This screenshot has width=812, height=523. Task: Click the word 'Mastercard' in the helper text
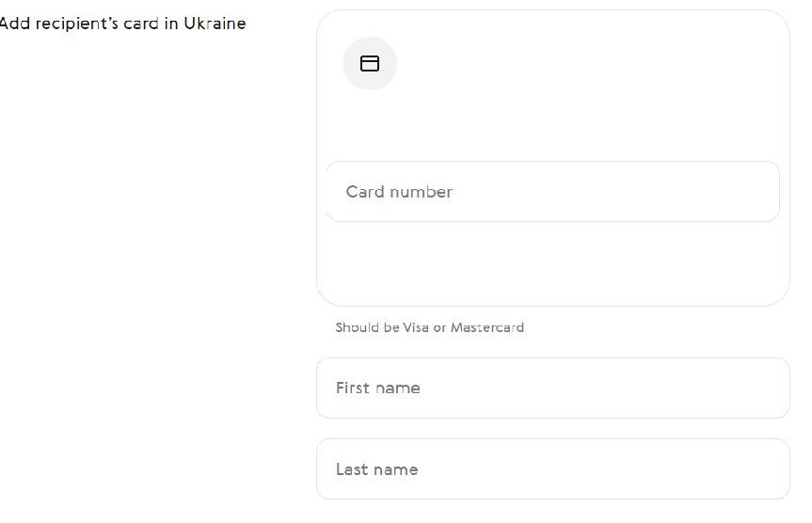pyautogui.click(x=486, y=328)
